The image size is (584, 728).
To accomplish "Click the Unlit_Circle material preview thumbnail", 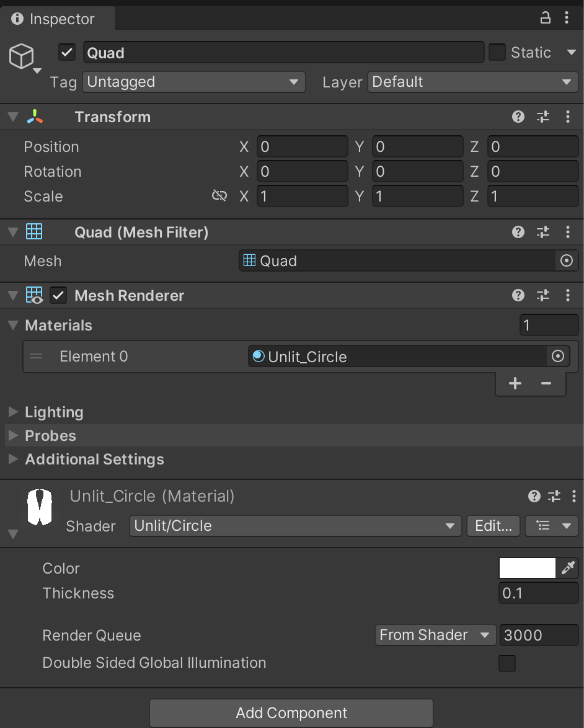I will tap(38, 507).
